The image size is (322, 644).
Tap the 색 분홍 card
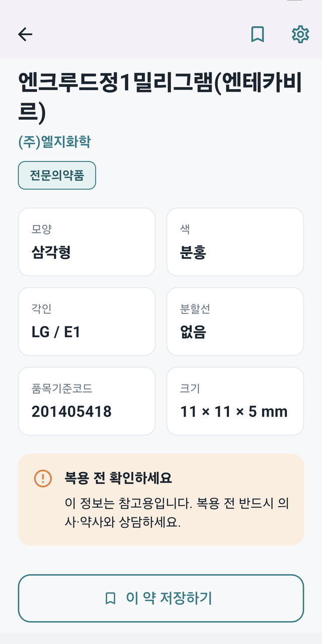[235, 242]
